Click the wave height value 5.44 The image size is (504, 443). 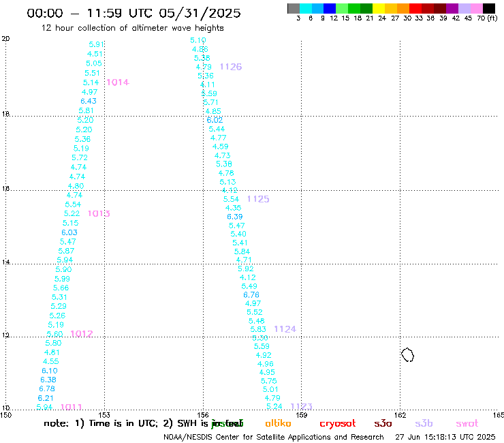217,129
